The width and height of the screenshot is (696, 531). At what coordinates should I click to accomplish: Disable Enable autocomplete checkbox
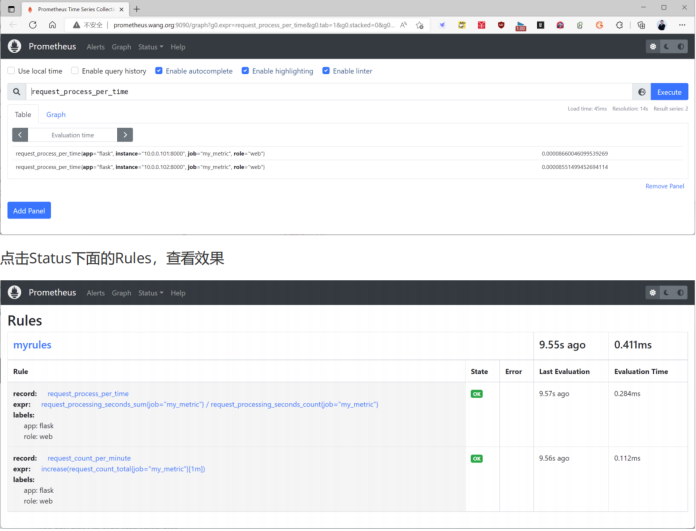point(158,71)
